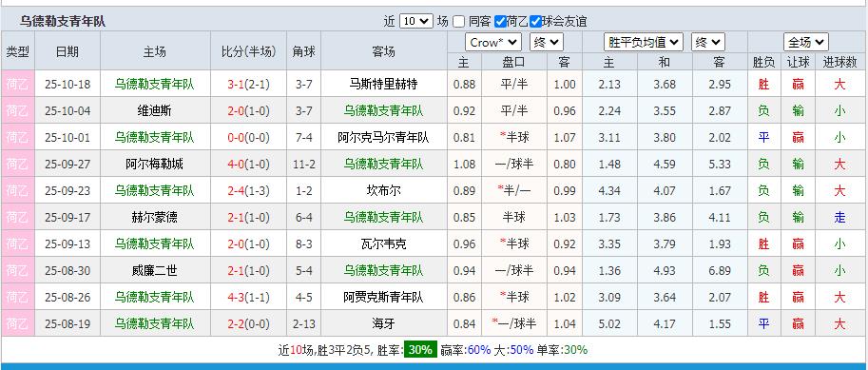
Task: Click the *半/一 handicap in the 坎布尔 row
Action: pos(514,190)
